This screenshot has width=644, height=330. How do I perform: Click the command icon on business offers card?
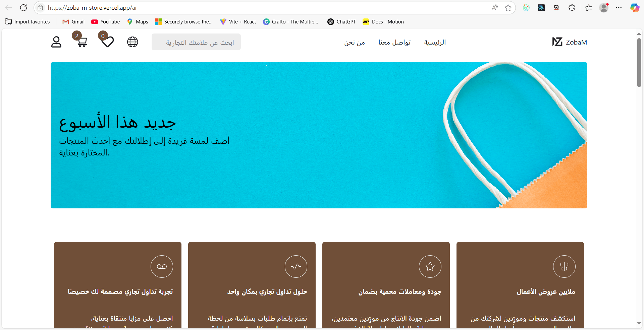point(564,266)
